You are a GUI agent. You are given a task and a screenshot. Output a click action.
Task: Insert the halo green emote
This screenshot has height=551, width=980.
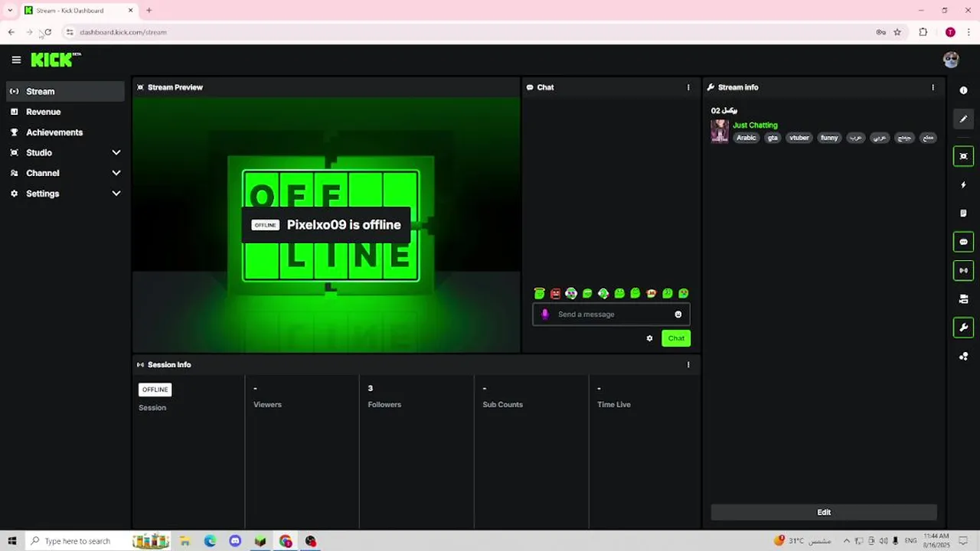539,293
